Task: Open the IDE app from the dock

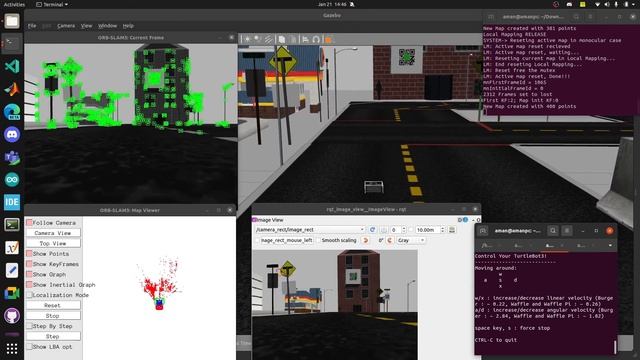Action: [12, 202]
